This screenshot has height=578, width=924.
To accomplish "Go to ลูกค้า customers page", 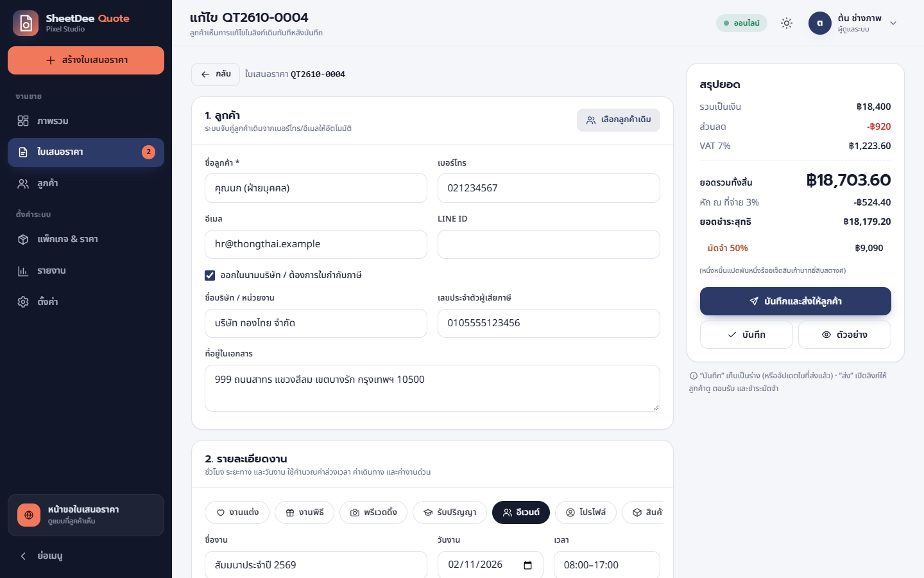I will (86, 184).
